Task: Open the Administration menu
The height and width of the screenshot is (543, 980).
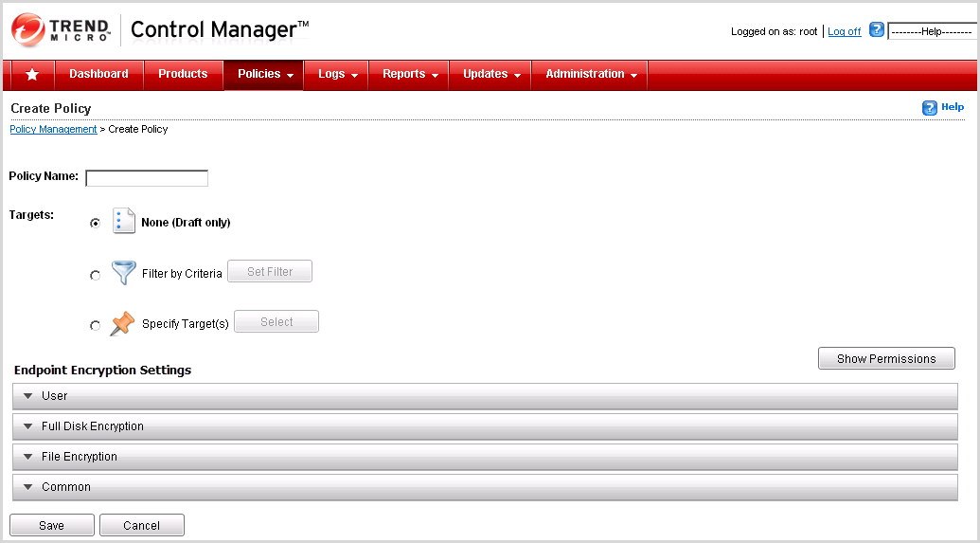Action: 590,74
